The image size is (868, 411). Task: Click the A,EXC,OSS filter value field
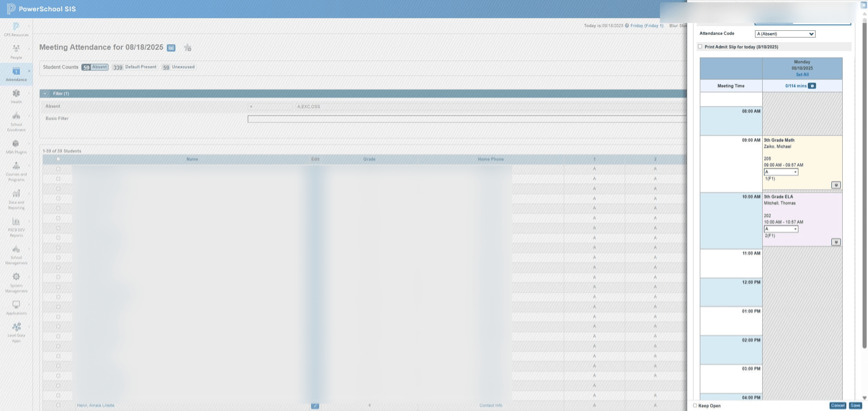coord(491,107)
